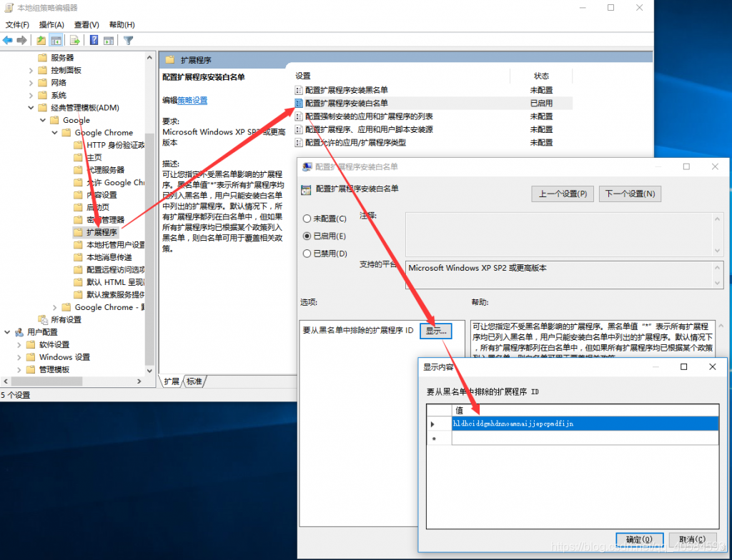Open the 查看(V) menu

tap(86, 25)
